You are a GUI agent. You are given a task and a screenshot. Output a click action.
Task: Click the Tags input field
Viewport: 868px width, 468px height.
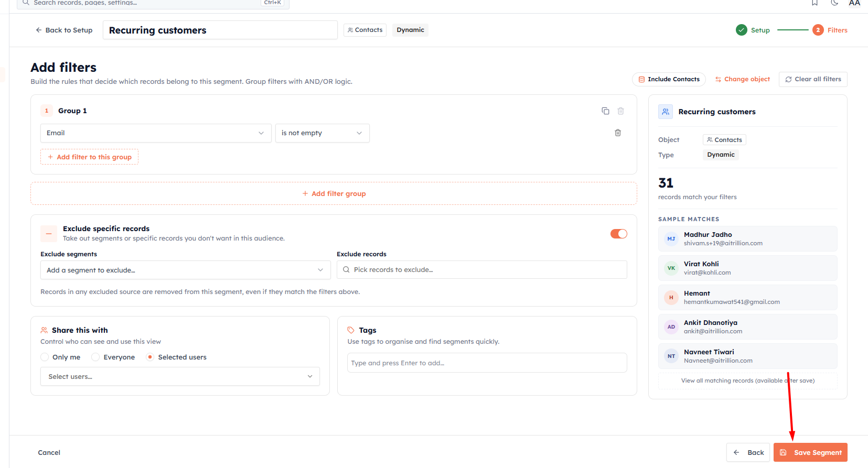click(487, 363)
